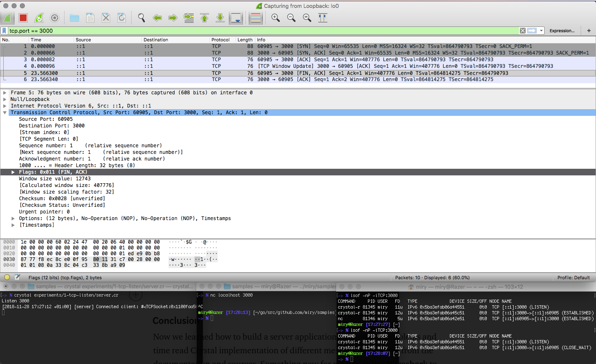The image size is (596, 364).
Task: Zoom in main window text
Action: pos(276,18)
